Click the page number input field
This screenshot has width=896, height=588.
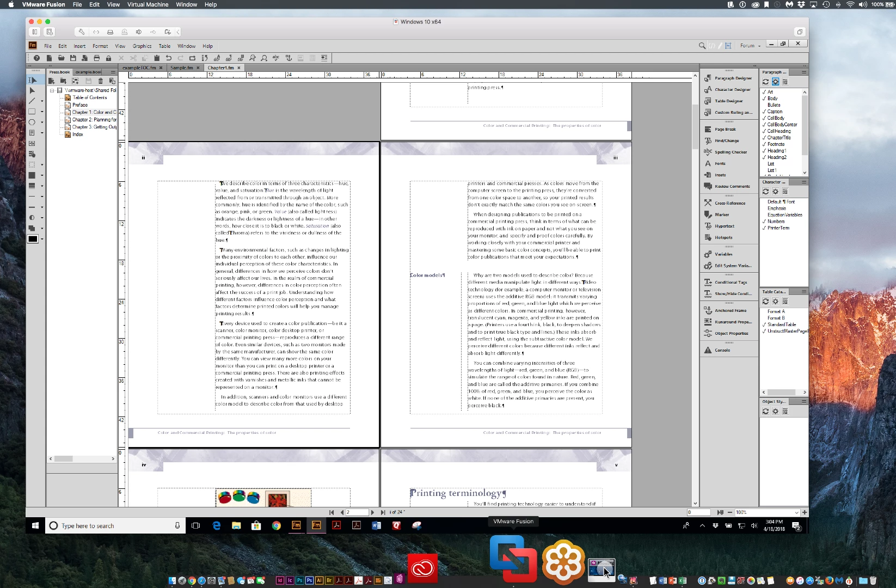[357, 512]
